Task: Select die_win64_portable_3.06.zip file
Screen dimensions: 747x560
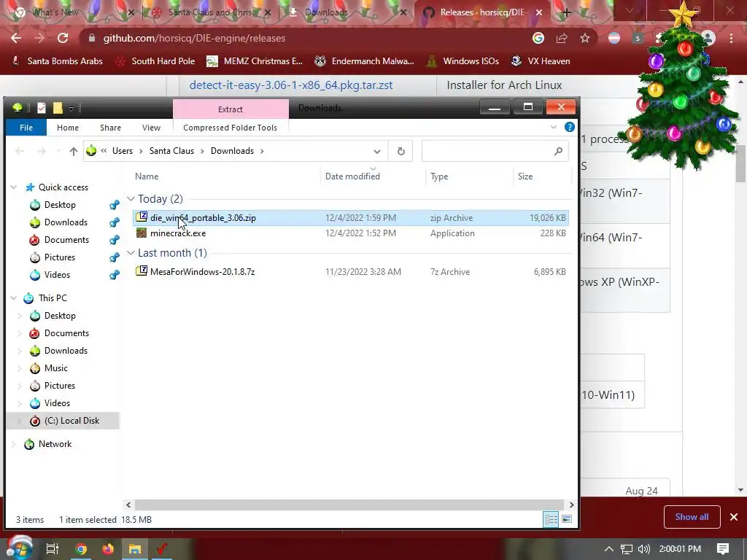Action: 350,217
